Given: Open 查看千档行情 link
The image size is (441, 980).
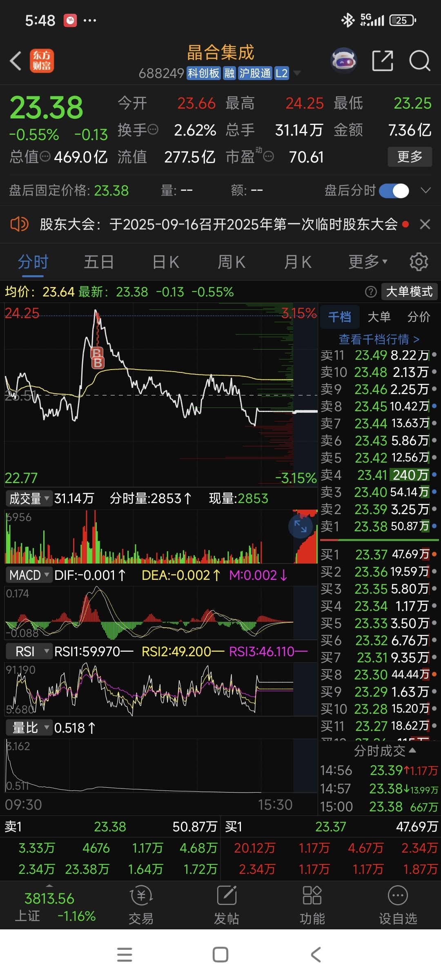Looking at the screenshot, I should (379, 339).
